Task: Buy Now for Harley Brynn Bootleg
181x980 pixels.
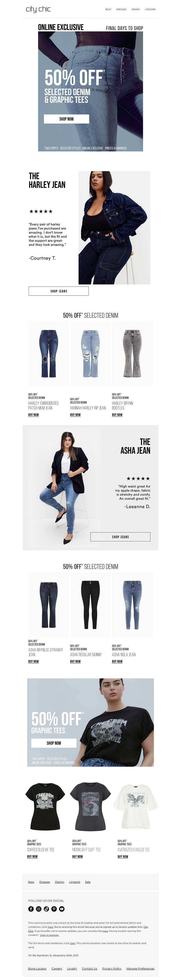Action: pos(117,415)
